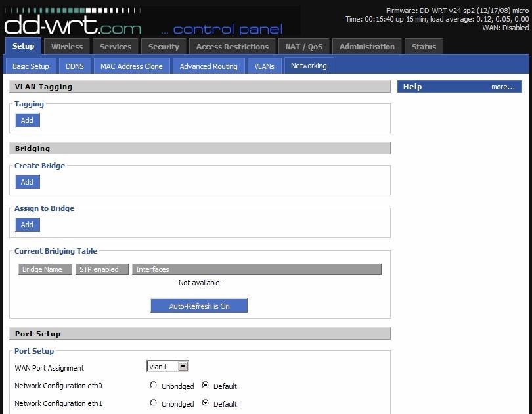Image resolution: width=532 pixels, height=414 pixels.
Task: Select Unbridged for Network Configuration eth0
Action: (153, 385)
